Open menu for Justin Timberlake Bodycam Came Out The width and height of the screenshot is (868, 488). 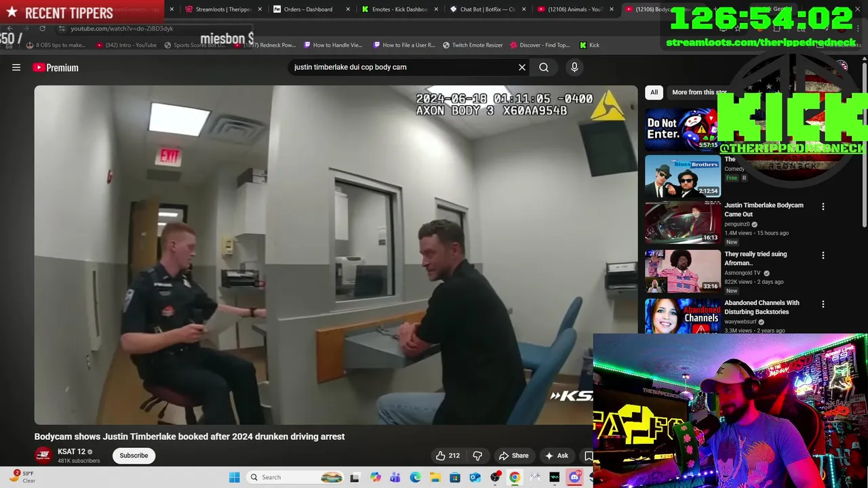pyautogui.click(x=823, y=206)
